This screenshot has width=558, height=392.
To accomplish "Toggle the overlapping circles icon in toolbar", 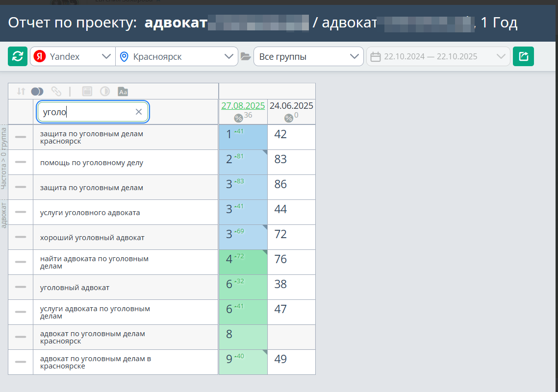I will pyautogui.click(x=37, y=91).
